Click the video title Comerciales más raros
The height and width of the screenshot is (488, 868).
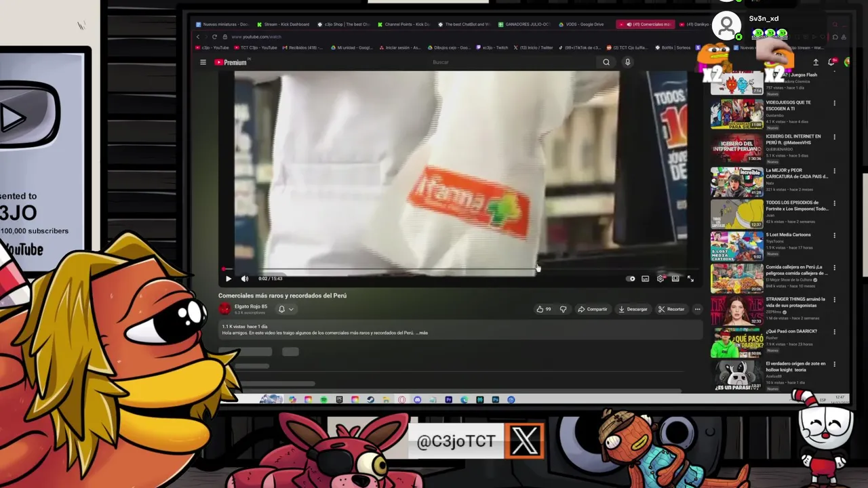pos(282,296)
